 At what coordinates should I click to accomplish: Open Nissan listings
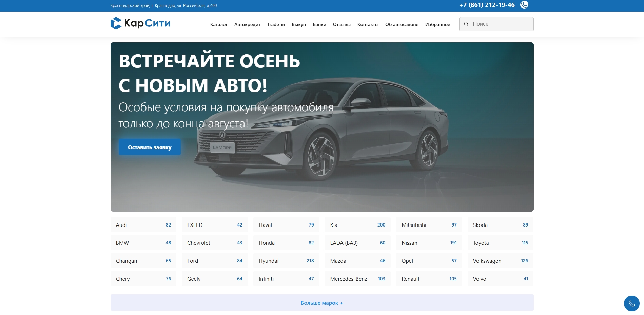click(x=429, y=243)
